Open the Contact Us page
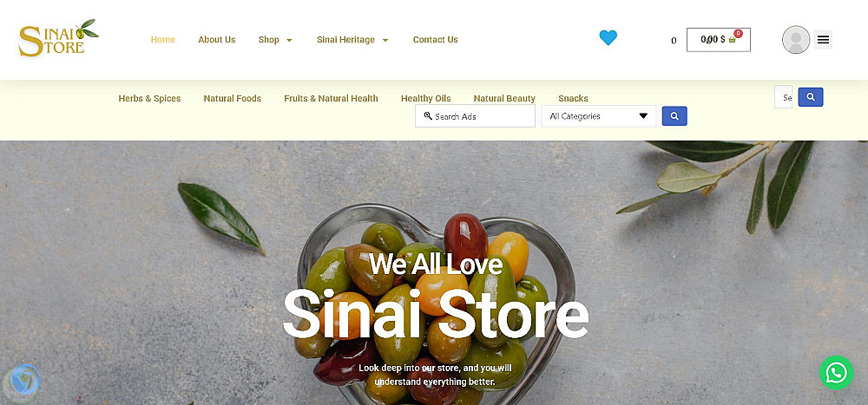Image resolution: width=868 pixels, height=405 pixels. point(435,40)
